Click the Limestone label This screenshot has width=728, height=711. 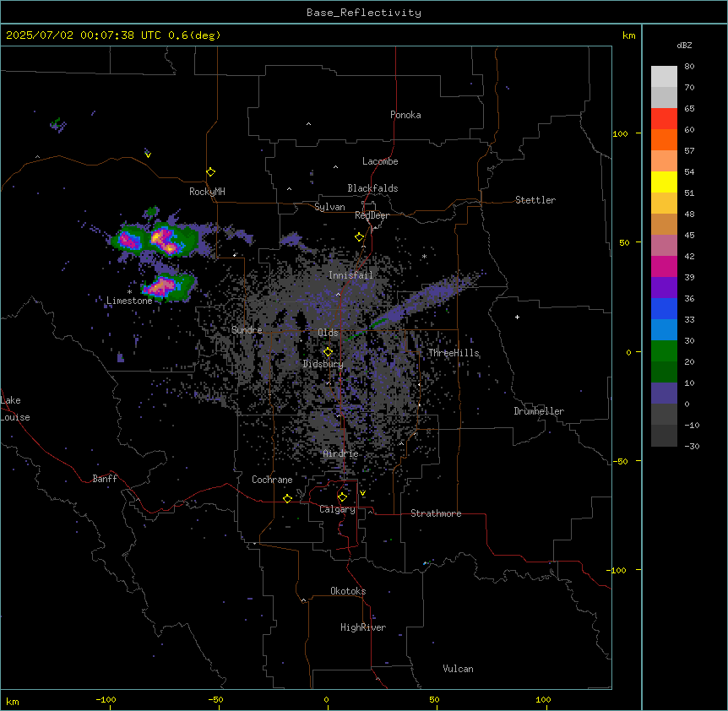coord(129,301)
